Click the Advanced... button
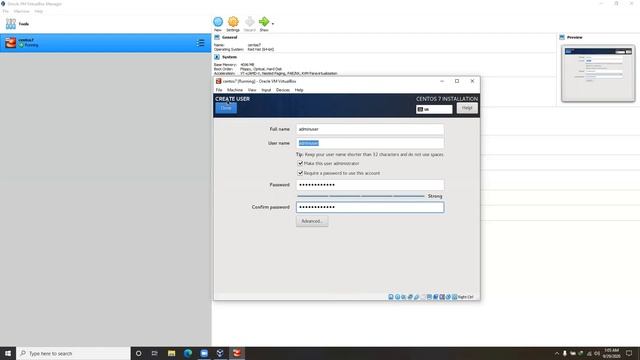Screen dimensions: 640x360 312,221
